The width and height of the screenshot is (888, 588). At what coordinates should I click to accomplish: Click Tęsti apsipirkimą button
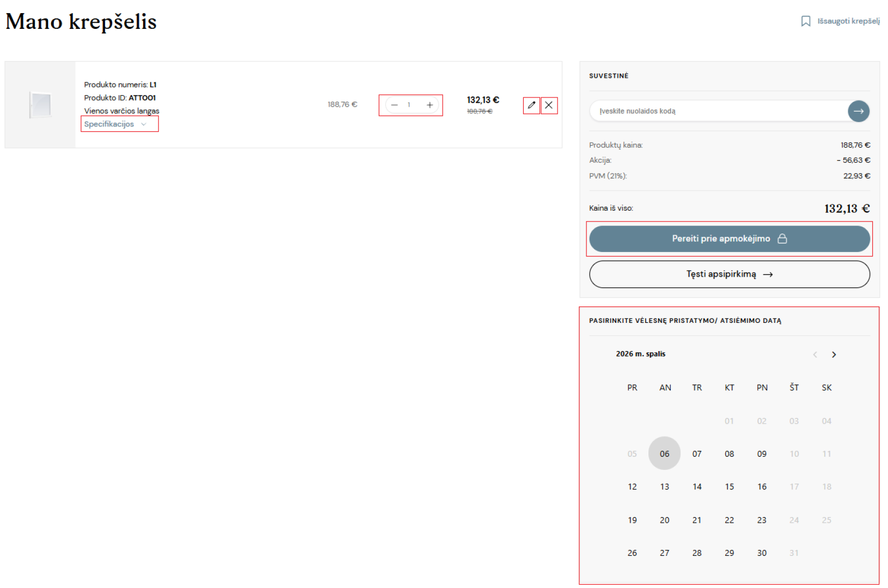(x=730, y=274)
